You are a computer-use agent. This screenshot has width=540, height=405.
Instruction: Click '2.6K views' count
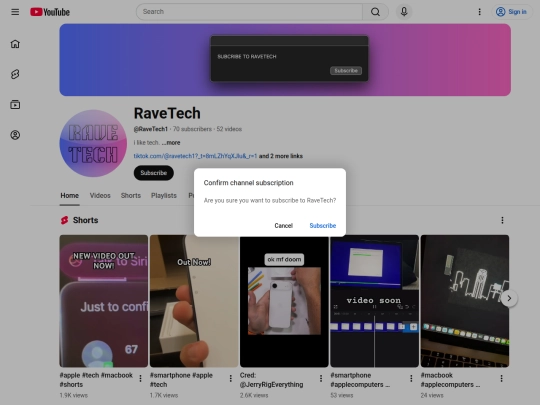click(254, 395)
